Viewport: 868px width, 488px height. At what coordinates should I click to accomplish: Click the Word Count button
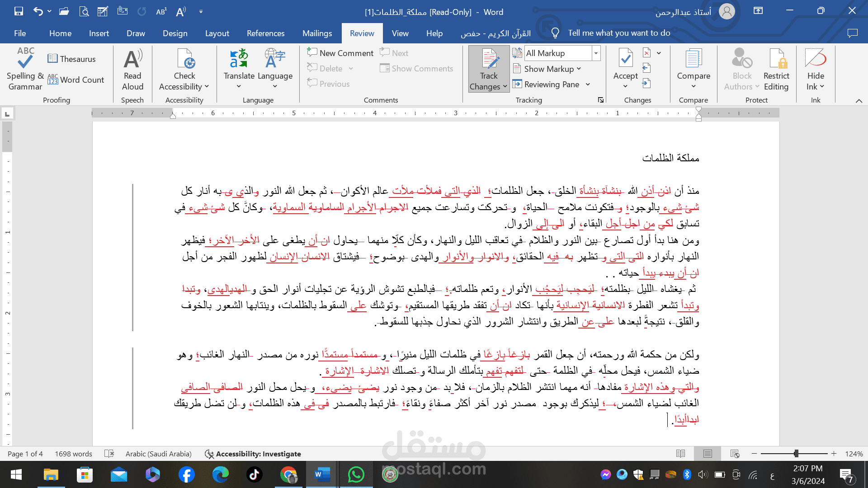[x=75, y=80]
